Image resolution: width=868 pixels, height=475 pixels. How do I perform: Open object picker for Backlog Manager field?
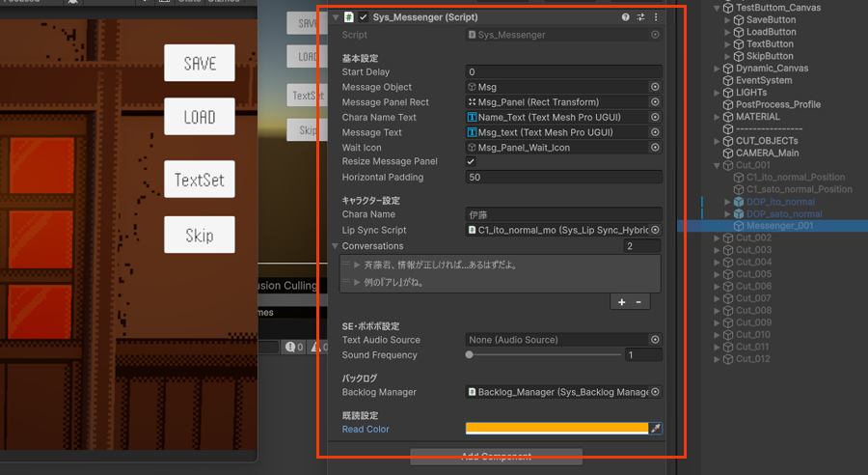coord(655,392)
